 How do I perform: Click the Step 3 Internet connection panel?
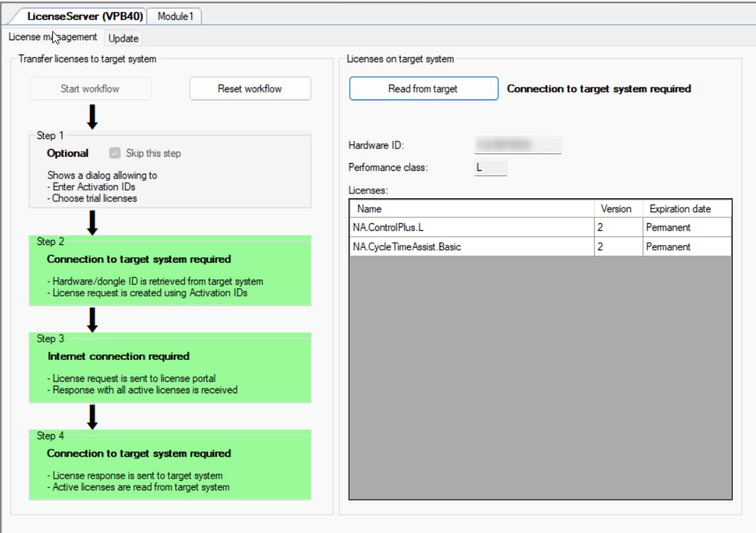pos(170,367)
